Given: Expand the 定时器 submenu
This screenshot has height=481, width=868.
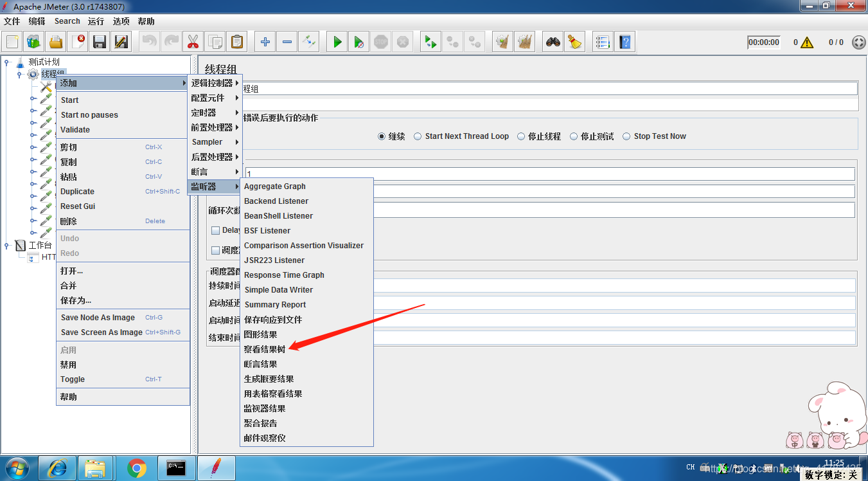Looking at the screenshot, I should (215, 113).
